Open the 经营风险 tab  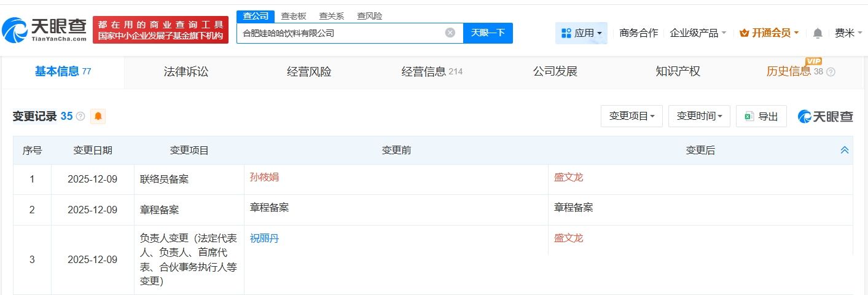309,72
